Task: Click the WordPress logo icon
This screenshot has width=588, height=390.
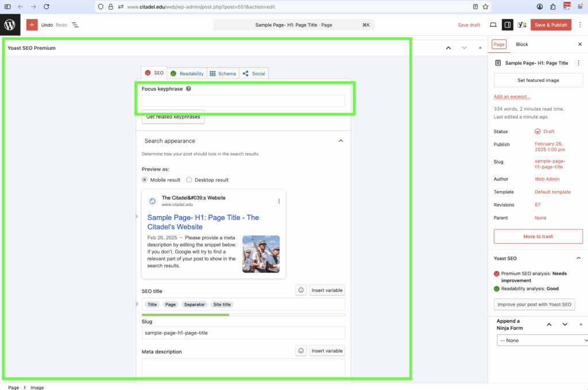Action: point(9,25)
